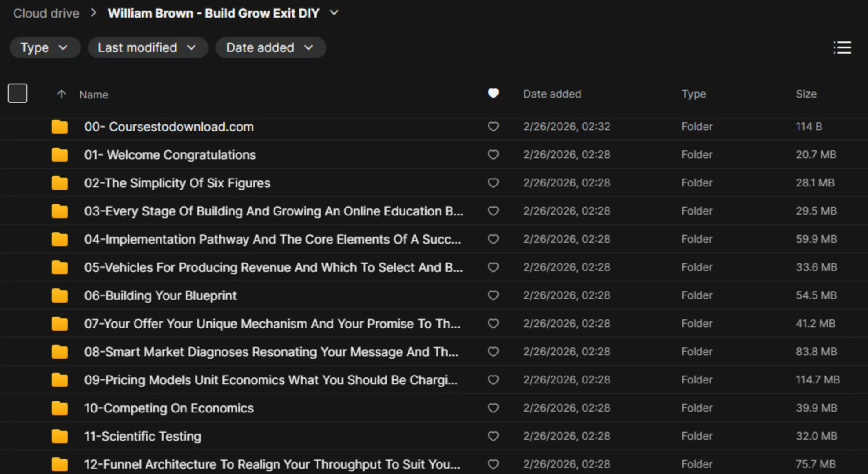This screenshot has width=868, height=474.
Task: Click the folder icon beside 06-Building Your Blueprint
Action: (x=59, y=295)
